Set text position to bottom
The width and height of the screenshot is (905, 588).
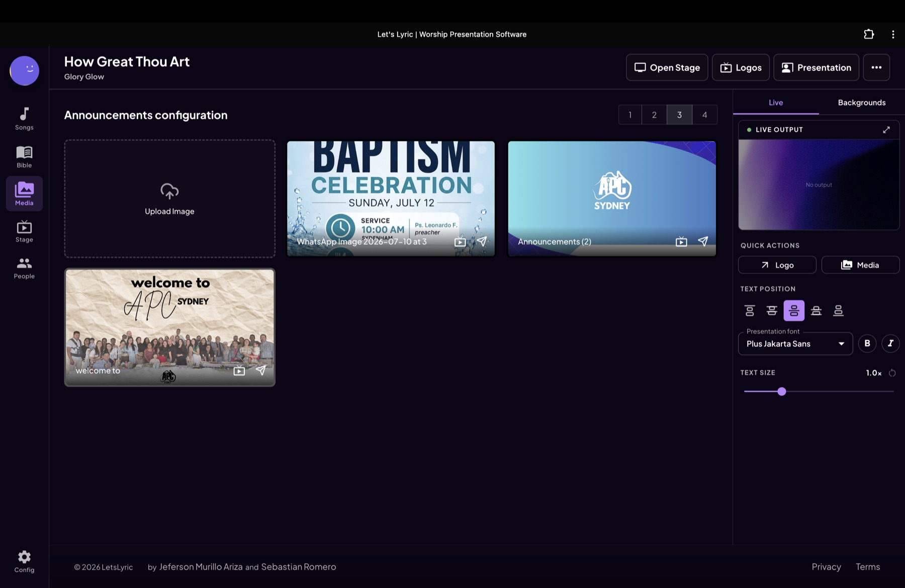pyautogui.click(x=838, y=311)
